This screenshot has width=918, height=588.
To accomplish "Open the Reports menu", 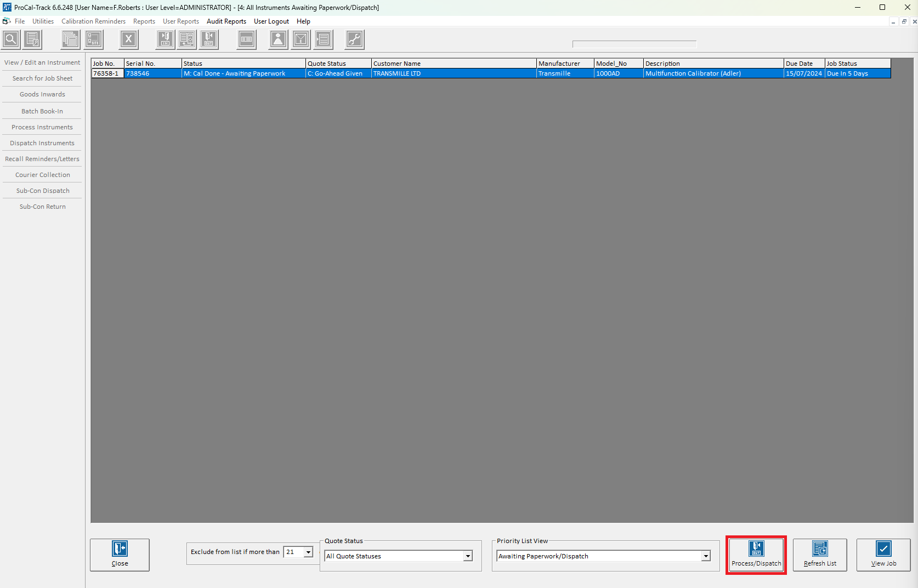I will click(144, 21).
